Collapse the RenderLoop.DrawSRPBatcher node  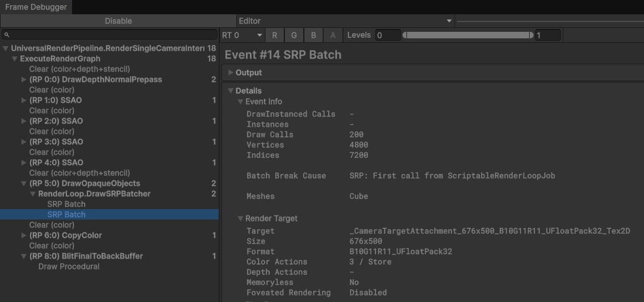point(33,194)
